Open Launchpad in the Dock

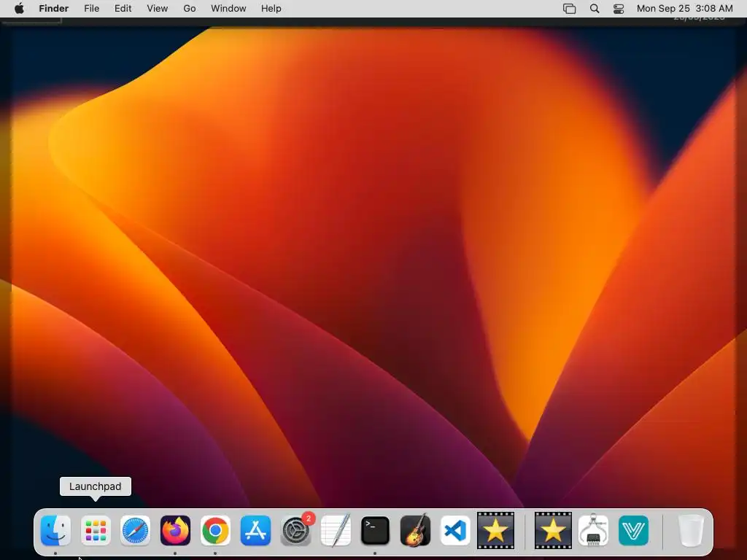point(96,531)
